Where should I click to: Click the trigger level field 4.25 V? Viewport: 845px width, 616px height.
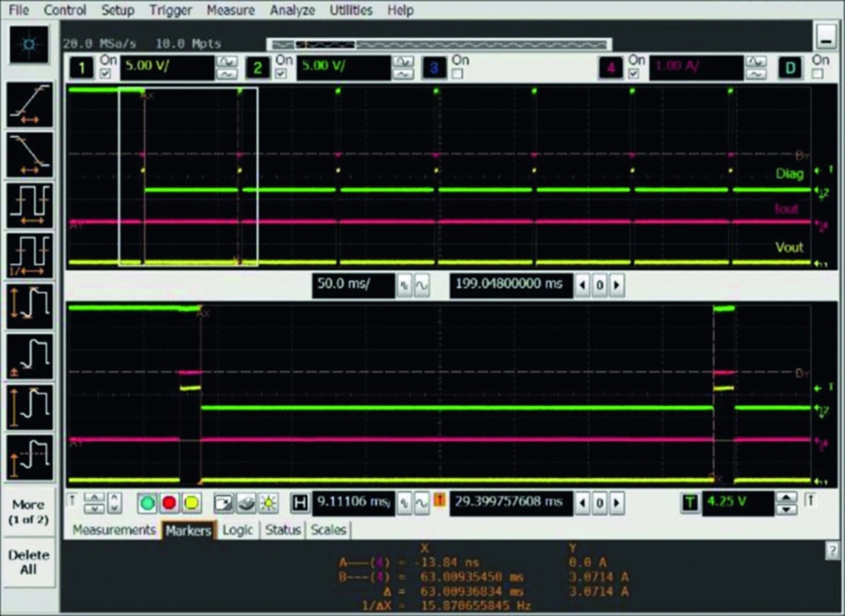coord(737,503)
